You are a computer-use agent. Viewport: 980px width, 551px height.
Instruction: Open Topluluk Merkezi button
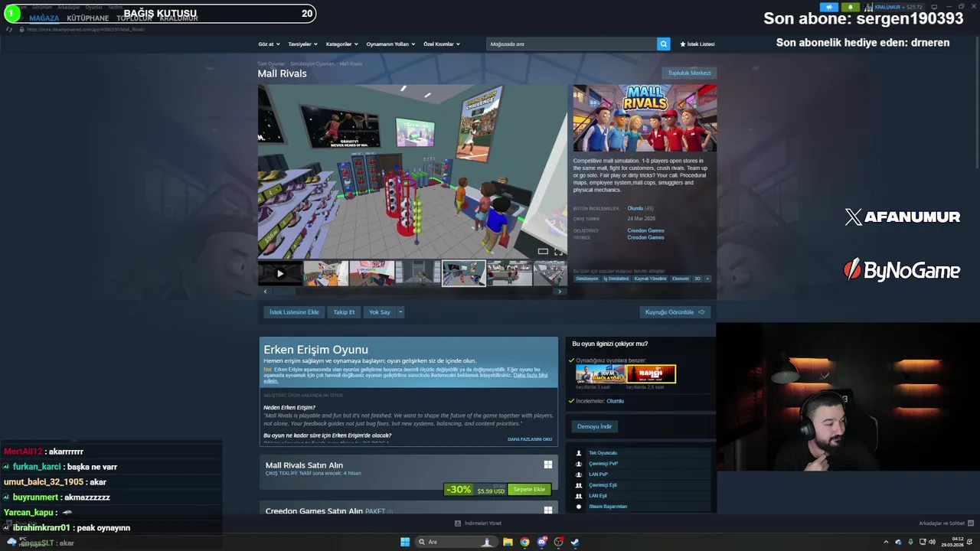[689, 73]
